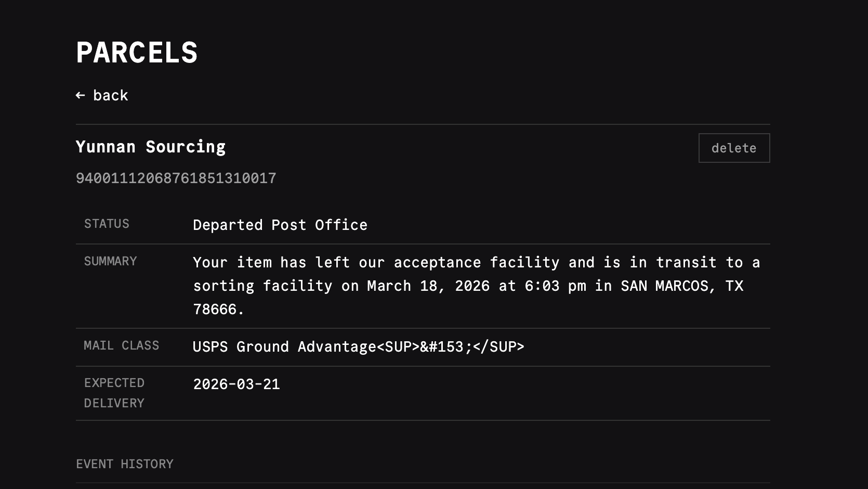Click the words acceptance facility in summary
The height and width of the screenshot is (489, 868).
(477, 262)
